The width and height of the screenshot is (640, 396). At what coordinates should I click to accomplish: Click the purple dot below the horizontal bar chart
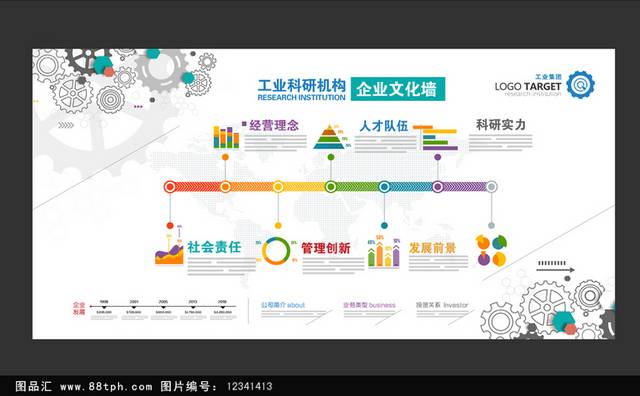point(438,157)
